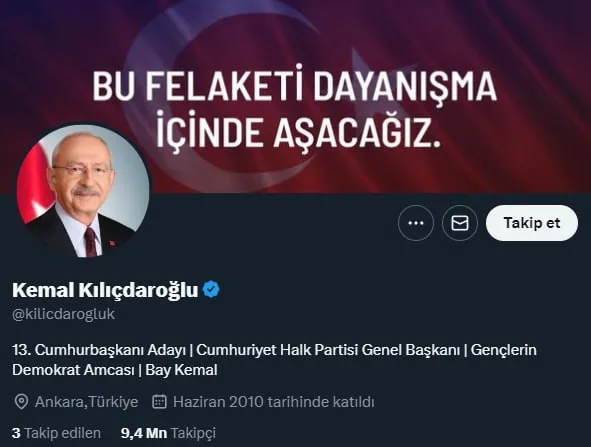Open Kemal Kılıçdaroğlu's round profile photo
The height and width of the screenshot is (447, 591).
[x=83, y=191]
